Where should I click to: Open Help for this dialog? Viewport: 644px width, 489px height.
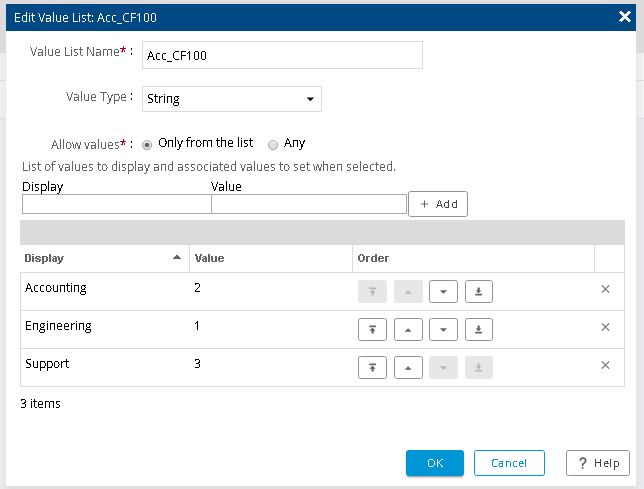597,463
